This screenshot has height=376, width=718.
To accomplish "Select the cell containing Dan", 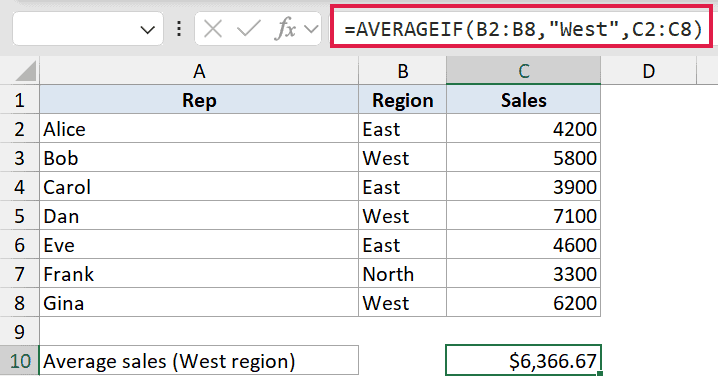I will pos(199,216).
